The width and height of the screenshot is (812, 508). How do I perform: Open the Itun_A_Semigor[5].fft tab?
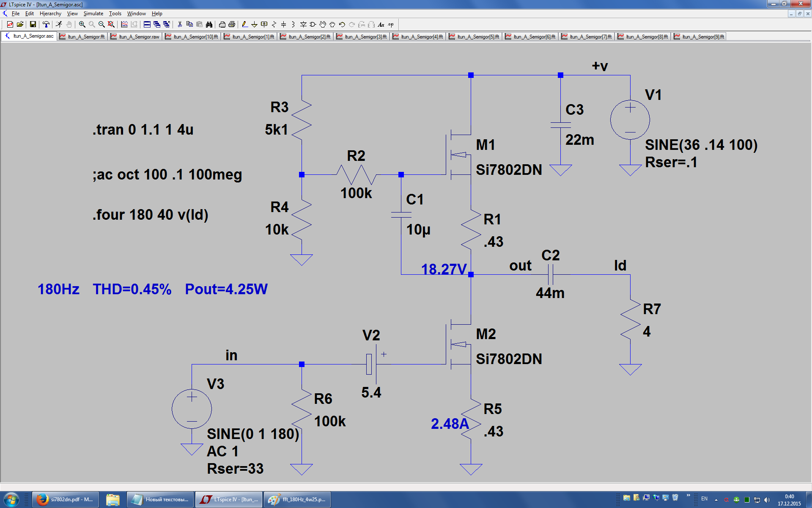click(x=475, y=37)
